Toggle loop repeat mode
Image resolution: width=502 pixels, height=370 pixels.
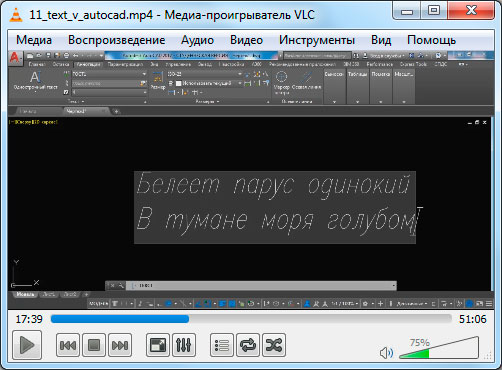(248, 345)
